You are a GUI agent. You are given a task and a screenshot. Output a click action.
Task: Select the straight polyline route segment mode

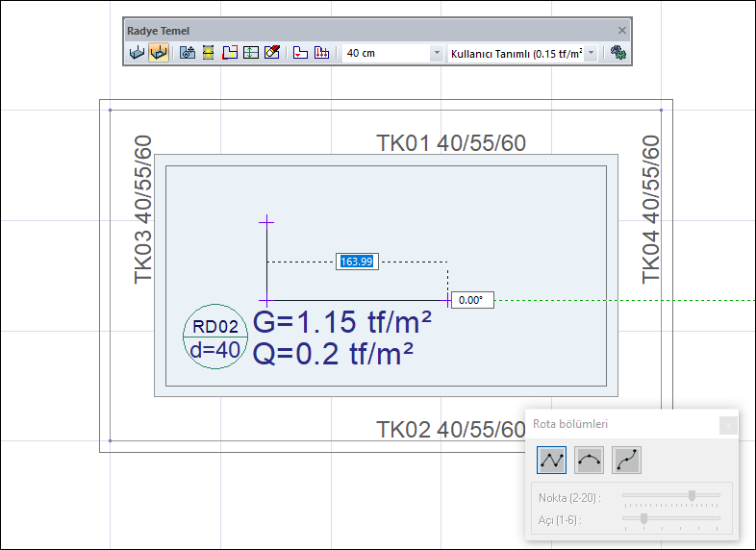tap(552, 461)
